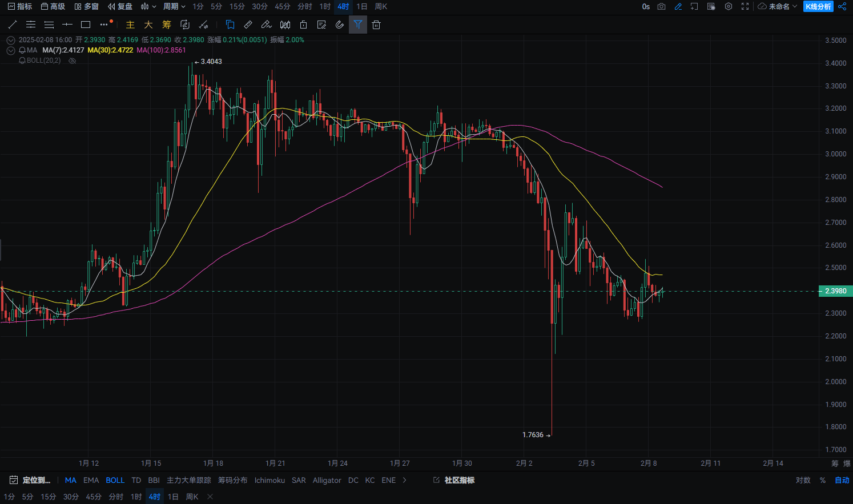Share the chart using the share icon
The width and height of the screenshot is (853, 504).
pyautogui.click(x=842, y=7)
